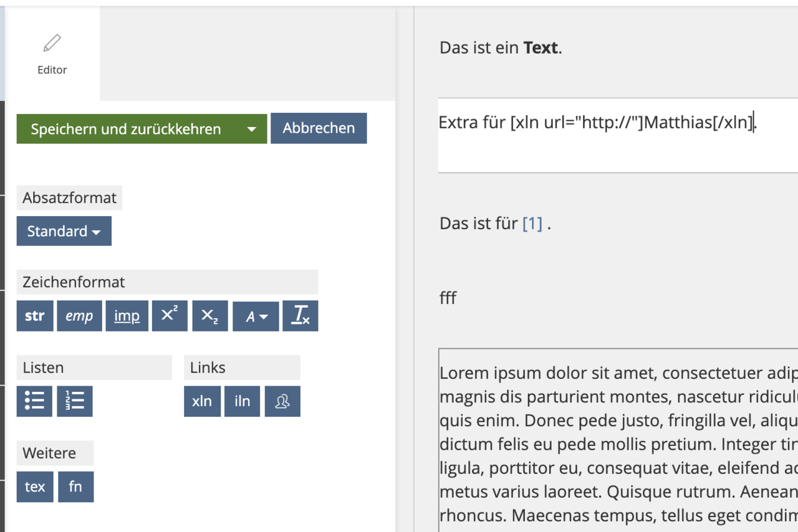Insert external link with xln button
The image size is (798, 532).
coord(202,401)
